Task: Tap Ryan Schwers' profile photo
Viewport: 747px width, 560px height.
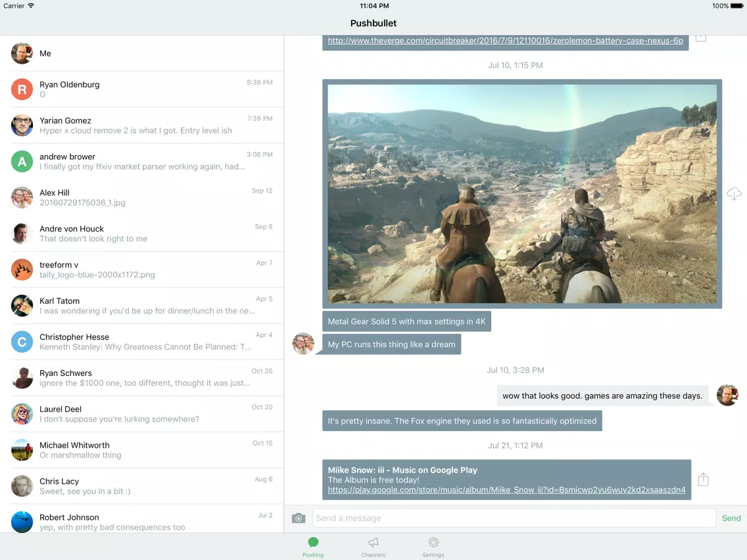Action: click(22, 378)
